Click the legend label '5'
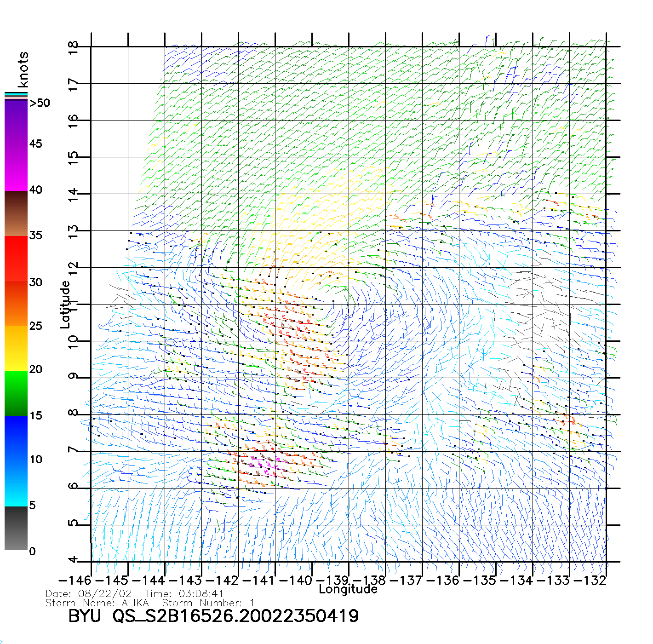 [x=32, y=505]
